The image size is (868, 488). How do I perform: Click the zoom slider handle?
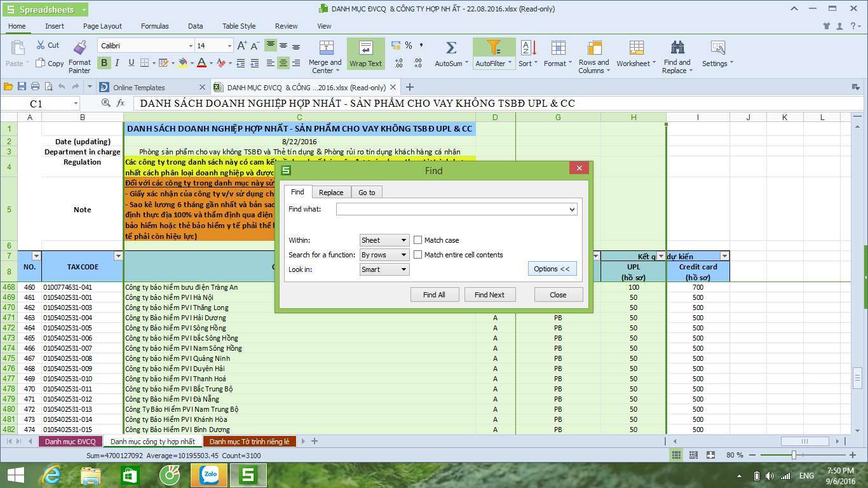(794, 455)
